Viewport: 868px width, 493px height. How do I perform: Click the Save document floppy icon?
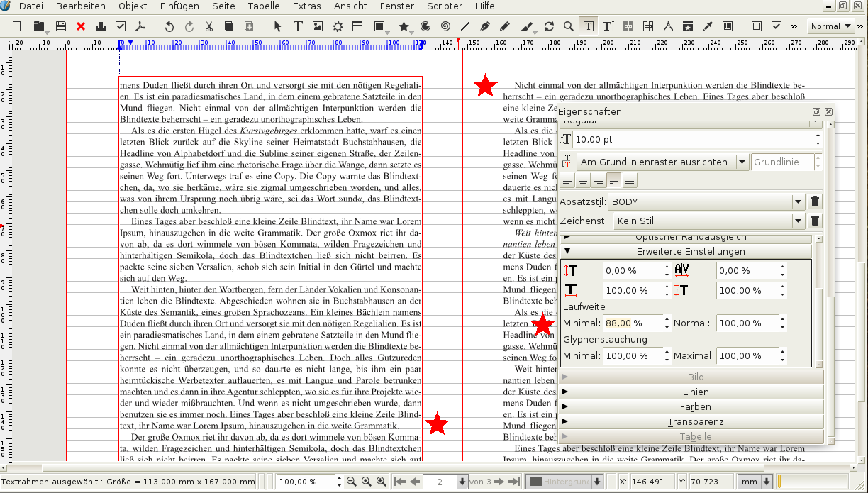click(x=61, y=26)
